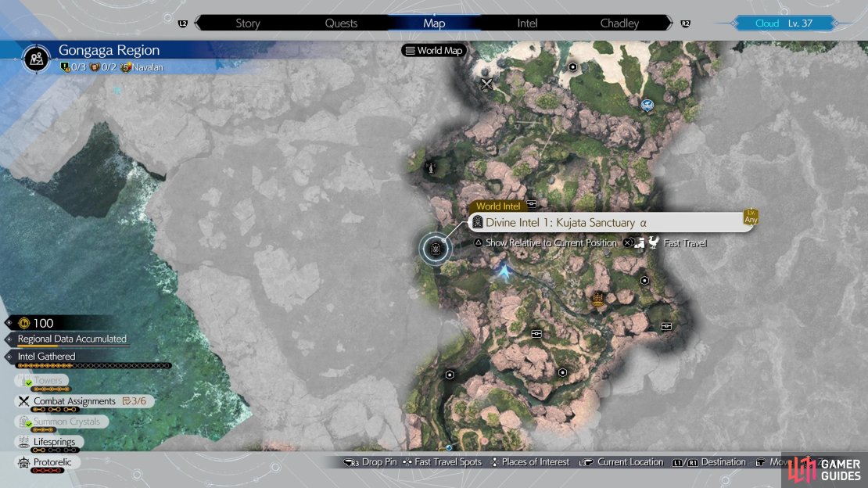Select the Intel Gathered heading
Viewport: 868px width, 488px height.
coord(46,356)
